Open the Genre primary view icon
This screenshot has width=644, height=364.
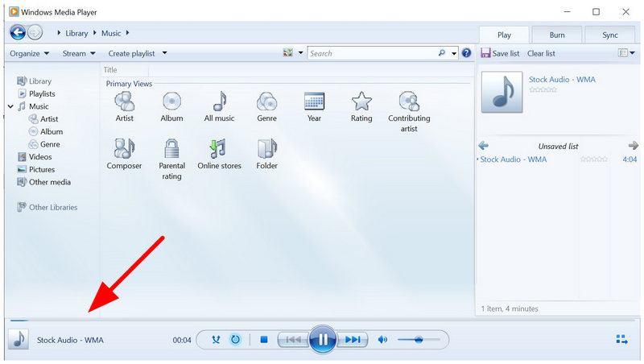pos(267,101)
